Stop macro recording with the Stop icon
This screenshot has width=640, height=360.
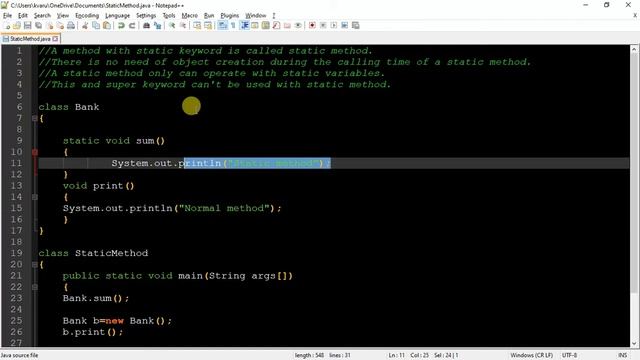click(323, 25)
